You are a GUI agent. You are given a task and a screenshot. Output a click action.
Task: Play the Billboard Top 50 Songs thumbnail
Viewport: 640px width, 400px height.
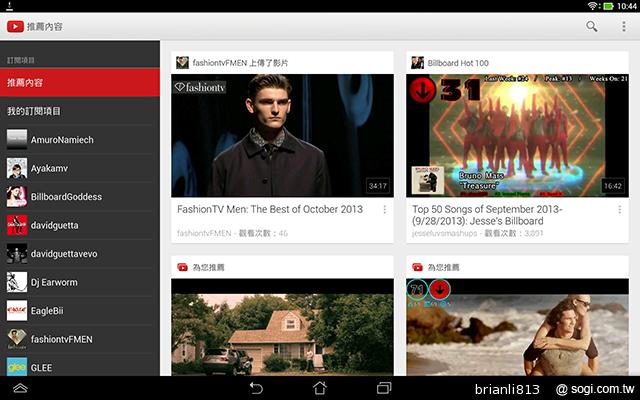click(x=517, y=135)
